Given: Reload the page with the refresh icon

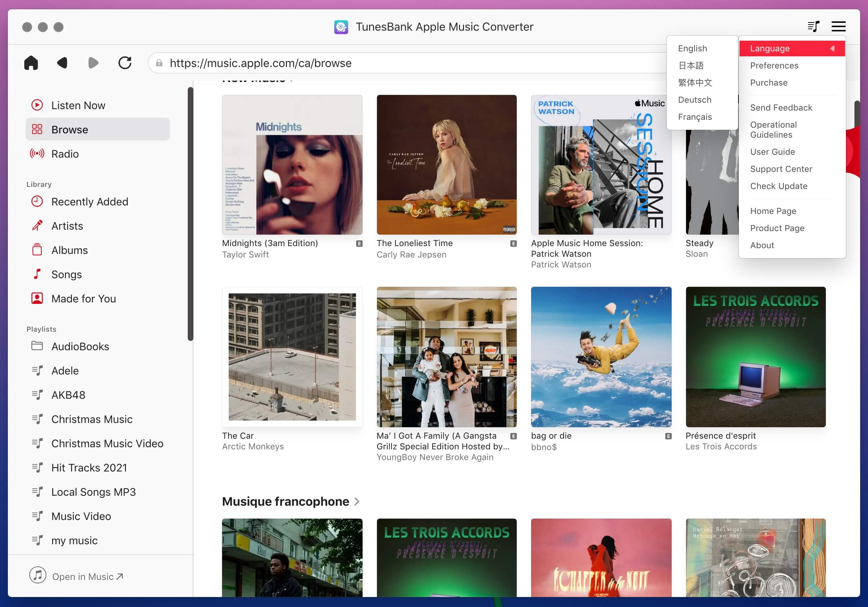Looking at the screenshot, I should [125, 63].
